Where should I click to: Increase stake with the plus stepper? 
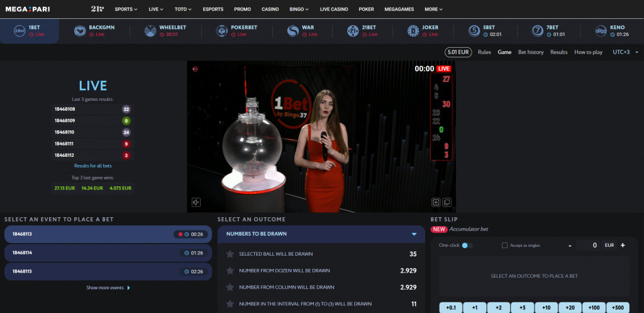pos(623,245)
